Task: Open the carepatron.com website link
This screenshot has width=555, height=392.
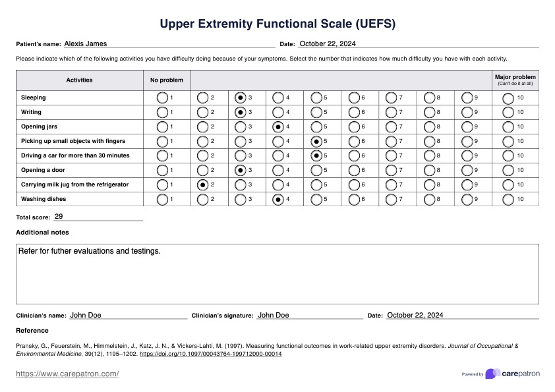Action: [67, 374]
